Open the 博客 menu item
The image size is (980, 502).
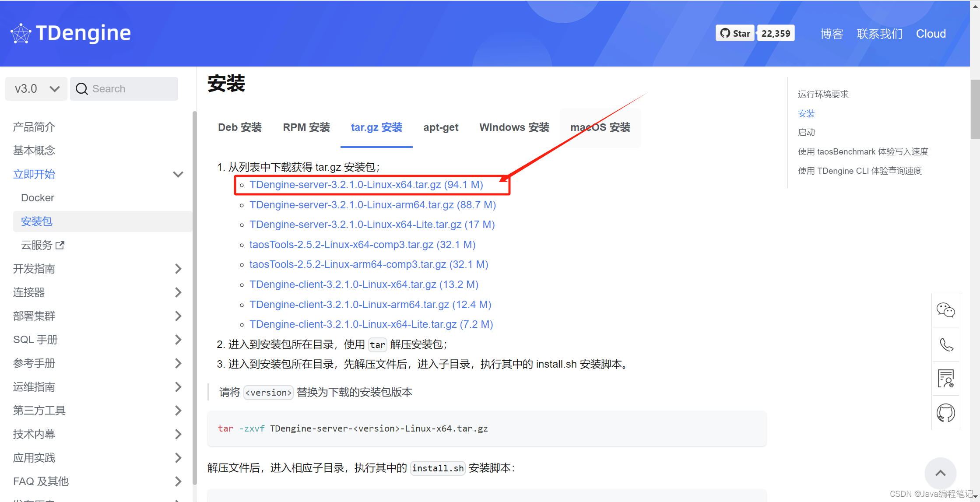[831, 34]
